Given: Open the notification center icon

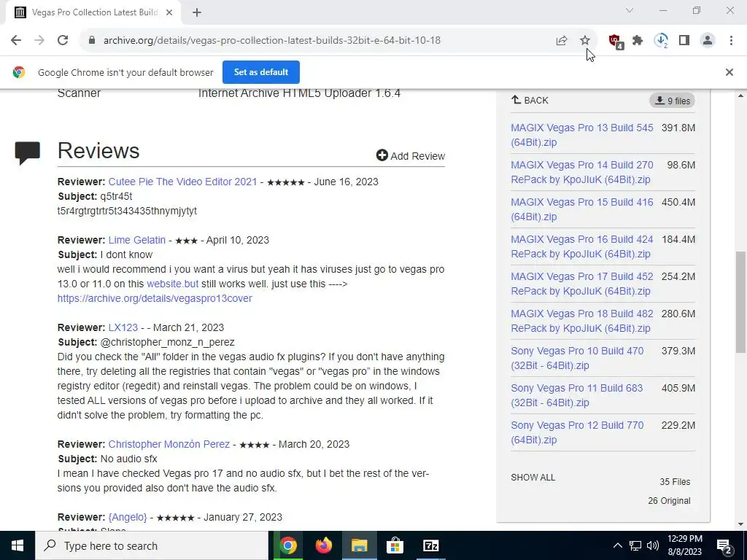Looking at the screenshot, I should coord(724,545).
